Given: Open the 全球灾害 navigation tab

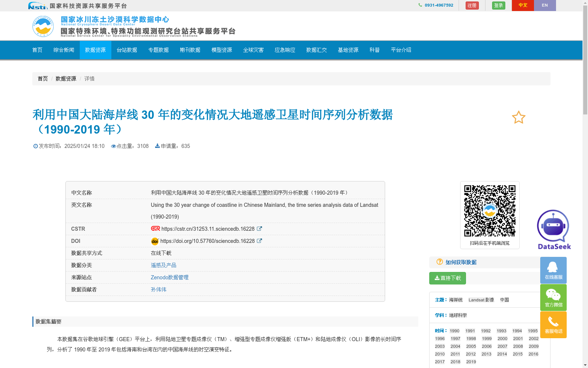Looking at the screenshot, I should [x=254, y=50].
